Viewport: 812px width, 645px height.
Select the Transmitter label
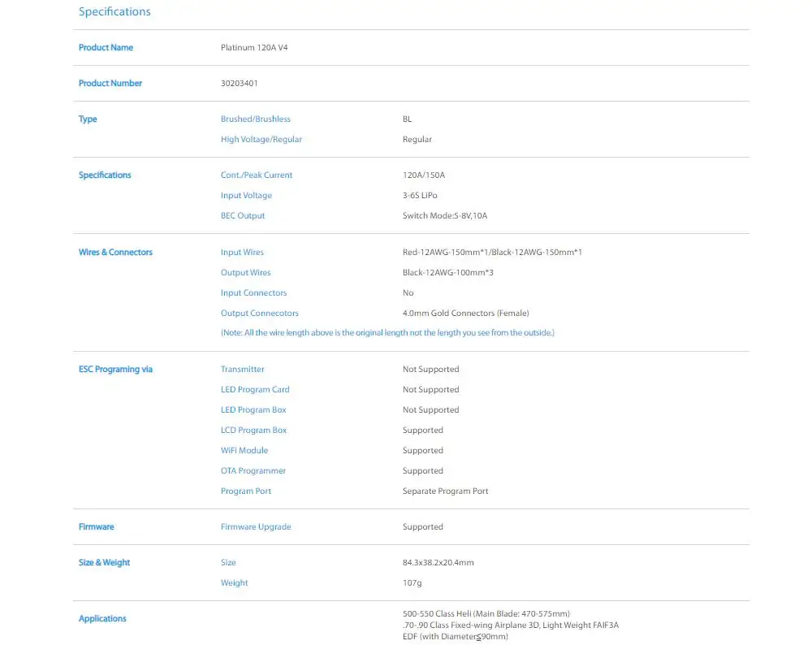click(x=242, y=369)
